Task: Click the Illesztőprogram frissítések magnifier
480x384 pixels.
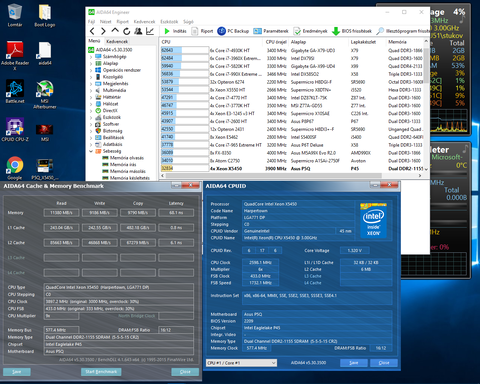Action: pos(380,31)
